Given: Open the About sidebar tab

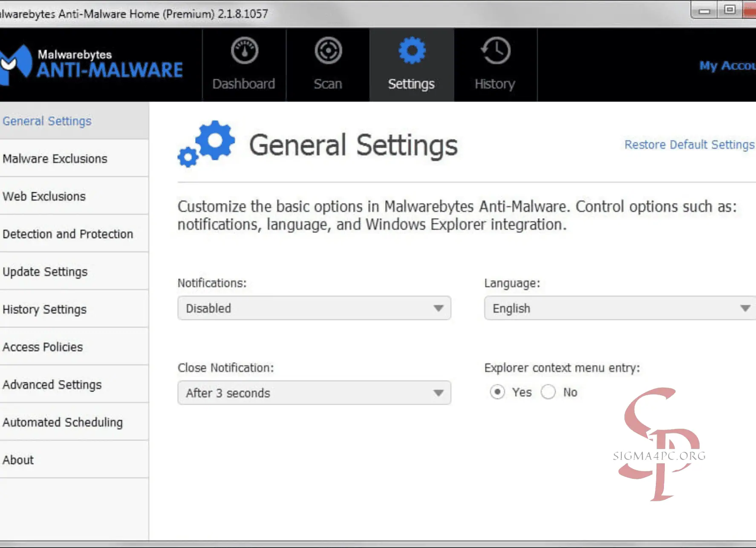Looking at the screenshot, I should [74, 460].
